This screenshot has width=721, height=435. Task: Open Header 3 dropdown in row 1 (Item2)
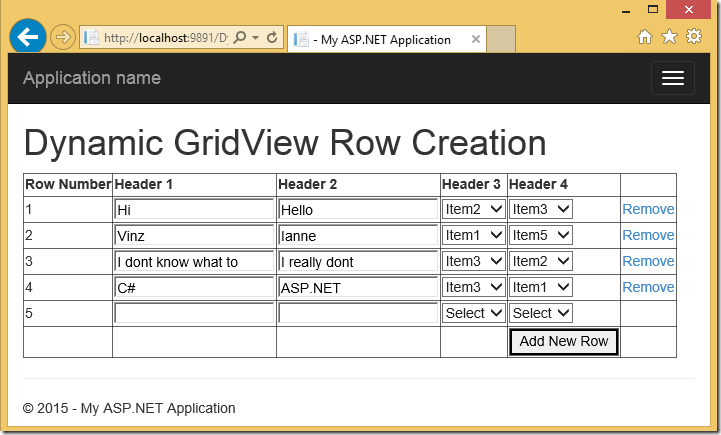click(x=473, y=209)
